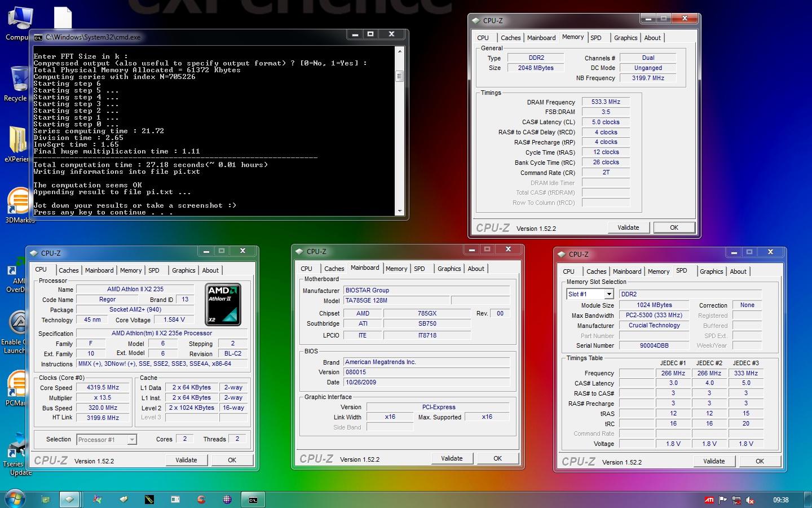Click the network tray icon
Screen dimensions: 812x508
click(x=736, y=500)
